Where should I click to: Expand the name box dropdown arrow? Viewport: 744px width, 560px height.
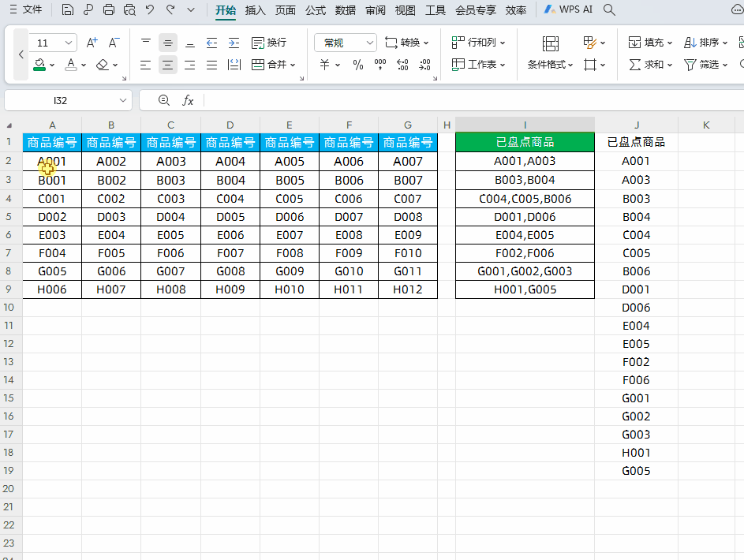tap(123, 100)
